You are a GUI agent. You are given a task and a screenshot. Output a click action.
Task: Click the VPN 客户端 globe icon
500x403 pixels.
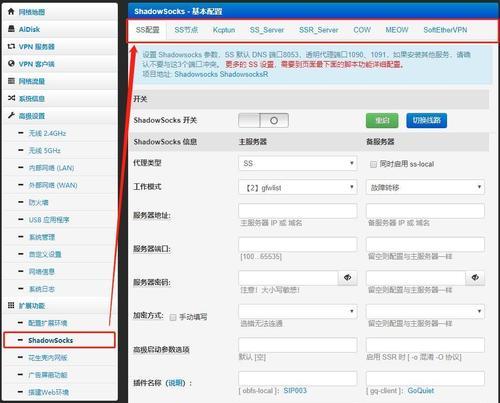(11, 63)
